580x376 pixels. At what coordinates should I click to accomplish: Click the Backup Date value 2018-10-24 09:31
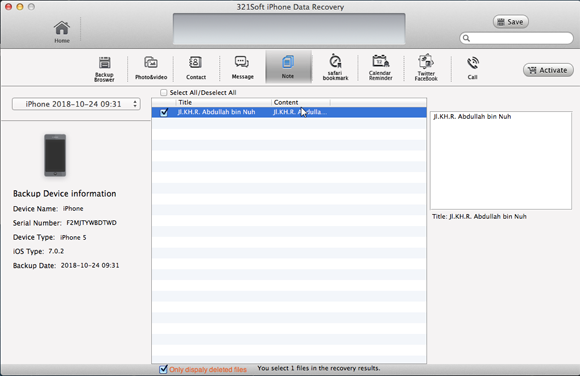[x=90, y=265]
